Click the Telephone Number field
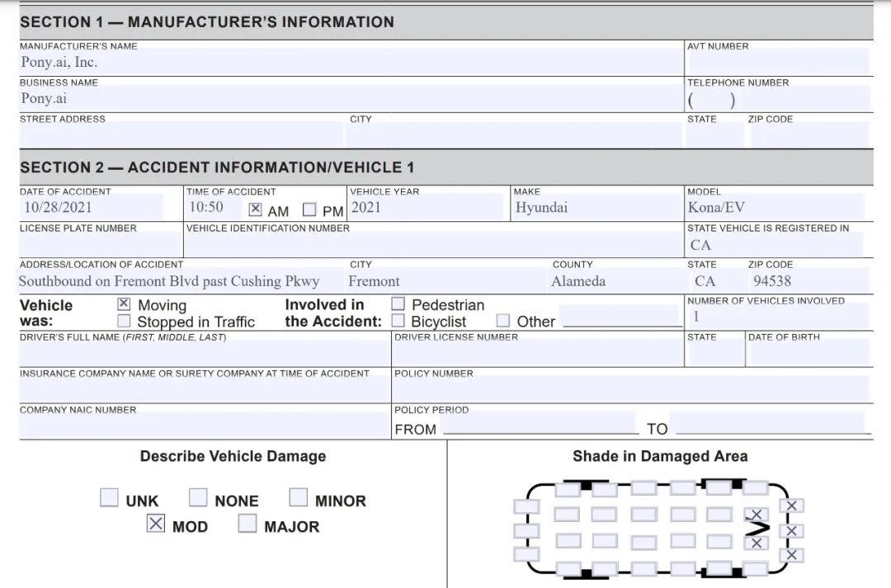The width and height of the screenshot is (891, 588). tap(778, 100)
